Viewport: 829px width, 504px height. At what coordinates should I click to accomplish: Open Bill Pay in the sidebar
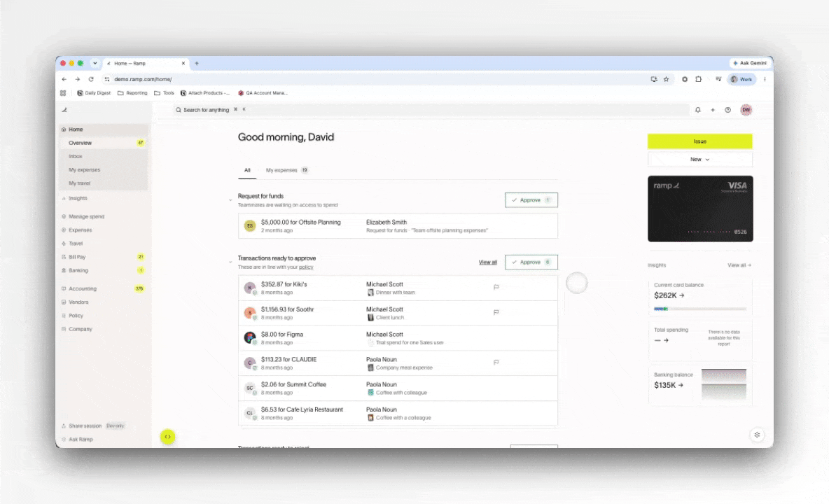(x=104, y=257)
